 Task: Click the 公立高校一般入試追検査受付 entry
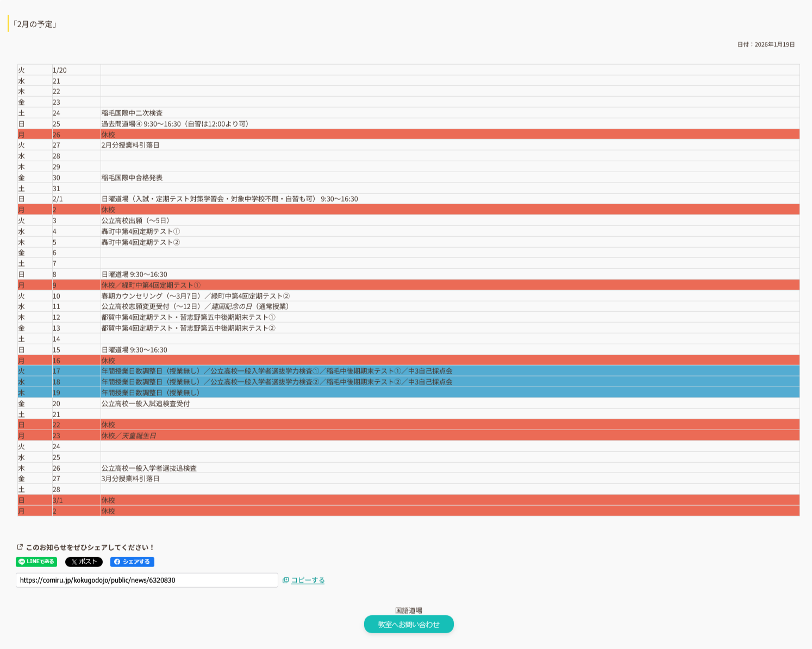[x=146, y=404]
